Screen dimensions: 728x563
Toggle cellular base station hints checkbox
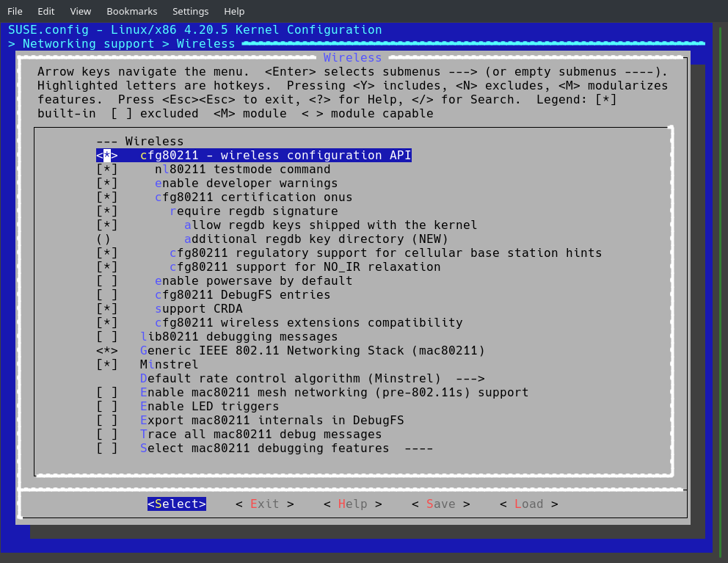[x=107, y=253]
